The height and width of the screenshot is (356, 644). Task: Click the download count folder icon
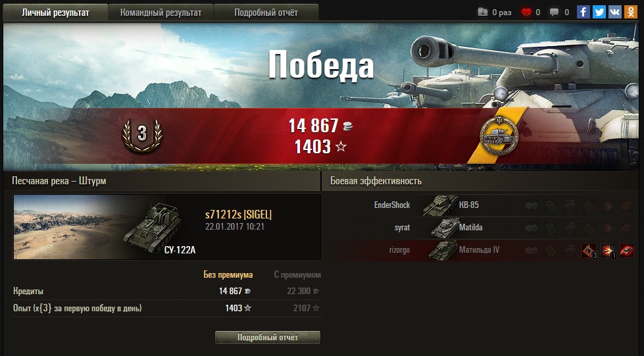tap(483, 13)
